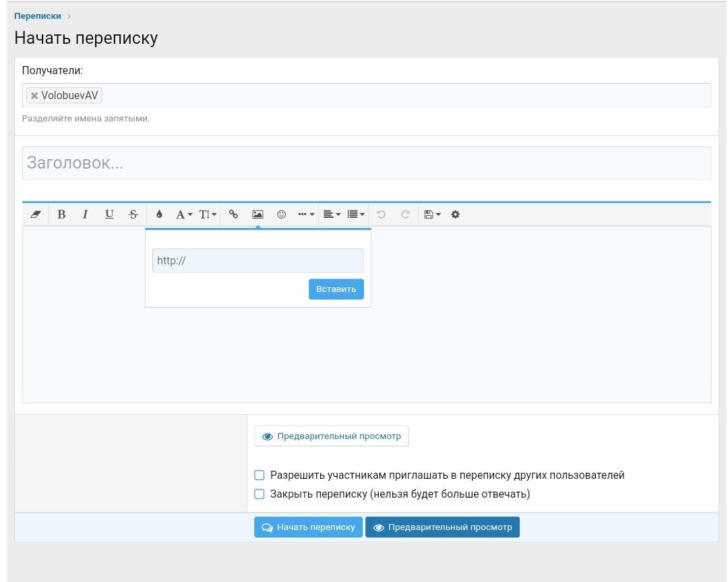Open the insert more options dropdown
The image size is (728, 582).
click(306, 214)
